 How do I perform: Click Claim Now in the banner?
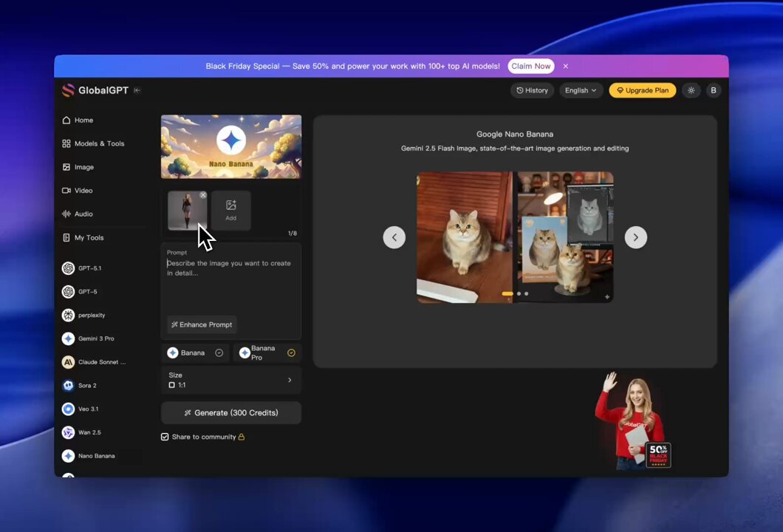[x=531, y=66]
